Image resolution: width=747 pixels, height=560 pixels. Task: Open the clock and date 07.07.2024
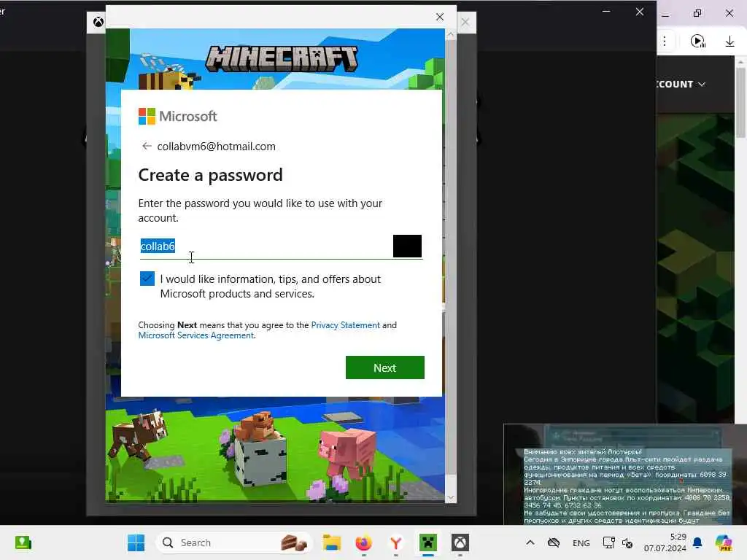(665, 542)
